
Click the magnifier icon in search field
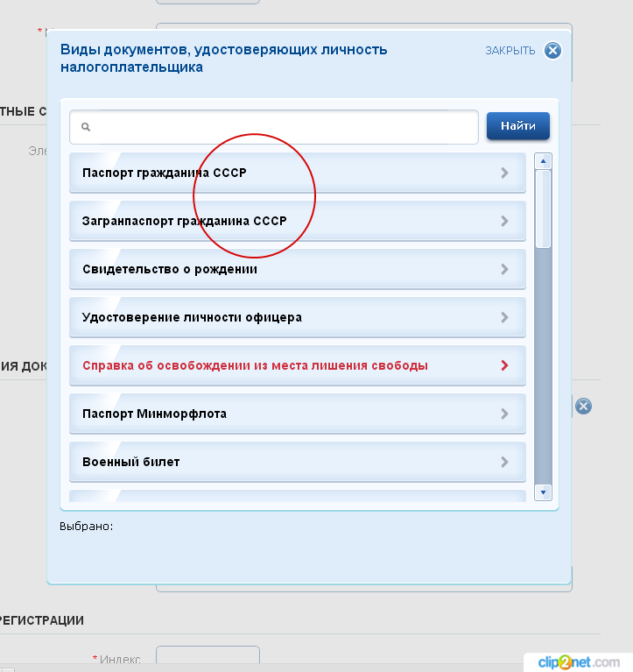[x=86, y=127]
